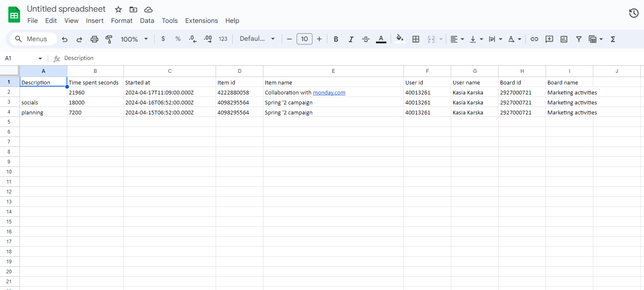Open the monday.com hyperlink in cell E2
The width and height of the screenshot is (644, 290).
pyautogui.click(x=329, y=92)
